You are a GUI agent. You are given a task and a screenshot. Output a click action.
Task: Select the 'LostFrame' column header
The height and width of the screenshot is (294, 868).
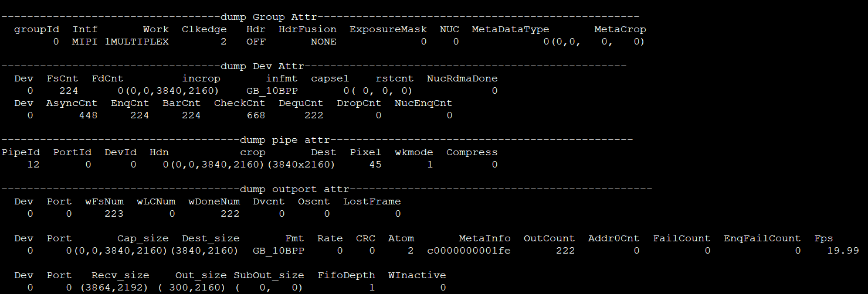tap(372, 201)
